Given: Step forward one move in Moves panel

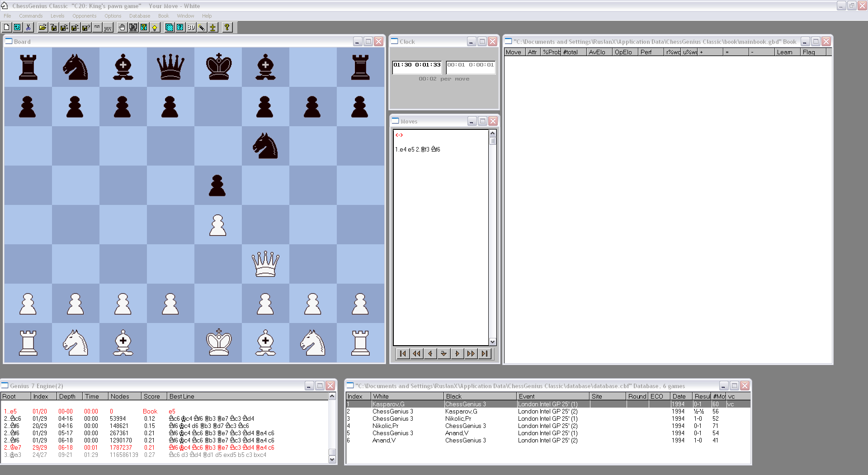Looking at the screenshot, I should pos(457,354).
